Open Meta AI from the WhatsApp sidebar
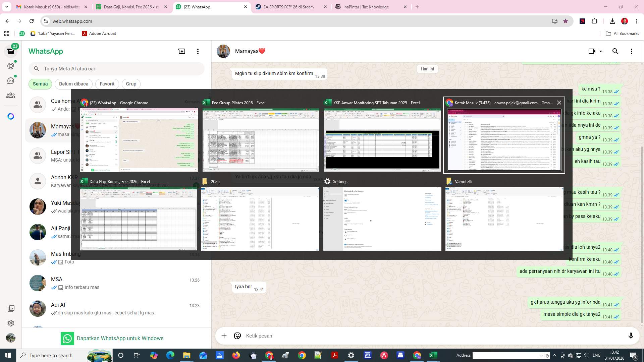Image resolution: width=644 pixels, height=362 pixels. (11, 116)
